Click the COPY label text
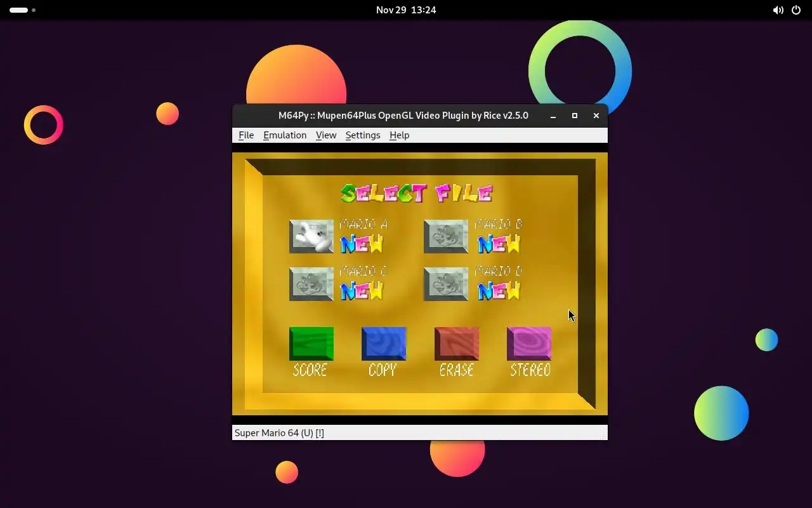Viewport: 812px width, 508px height. click(383, 370)
